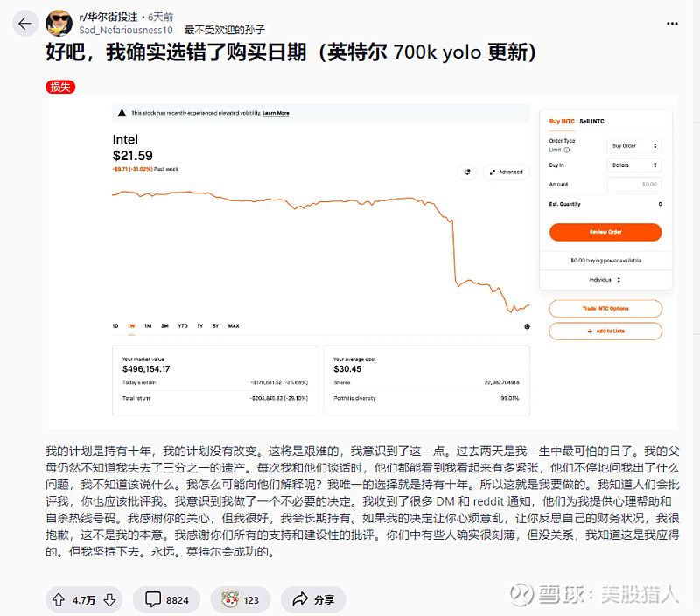This screenshot has height=616, width=700.
Task: Select the MAX chart range
Action: [x=234, y=326]
